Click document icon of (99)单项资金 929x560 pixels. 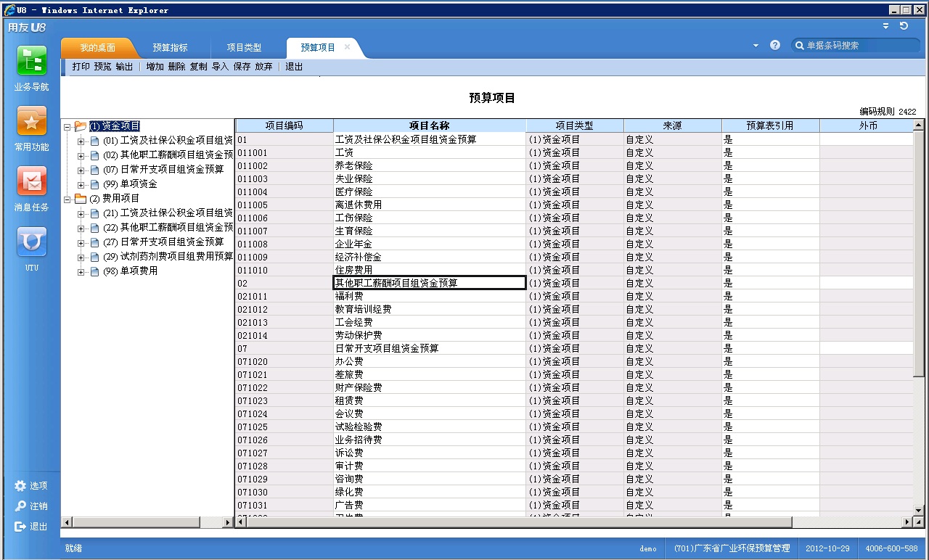[94, 184]
